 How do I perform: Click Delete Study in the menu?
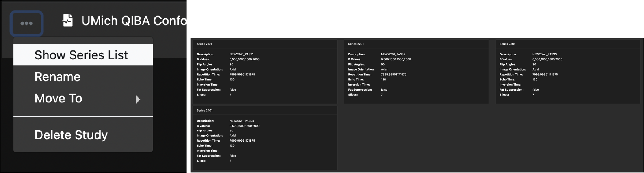click(x=71, y=135)
